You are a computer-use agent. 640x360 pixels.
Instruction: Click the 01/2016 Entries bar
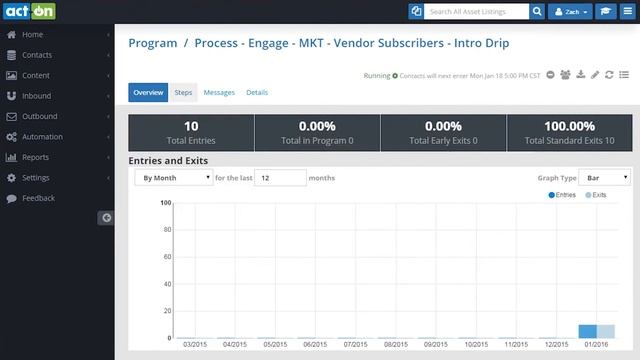coord(588,331)
